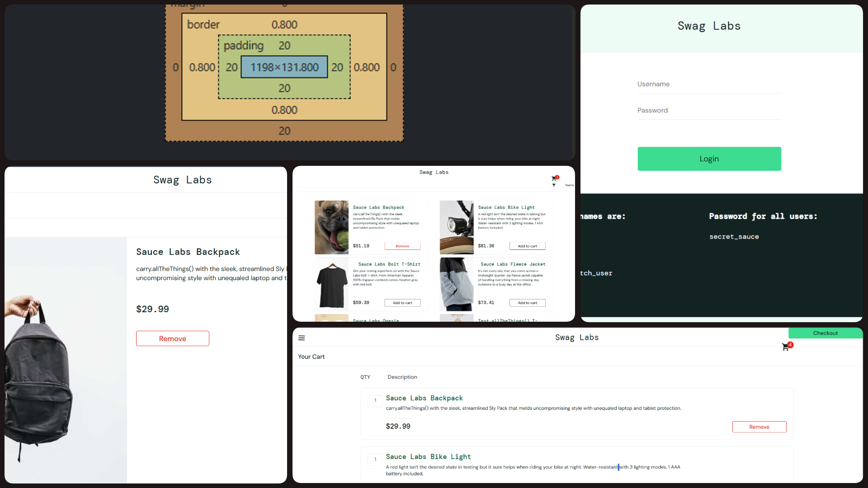Click the Checkout button

[825, 333]
